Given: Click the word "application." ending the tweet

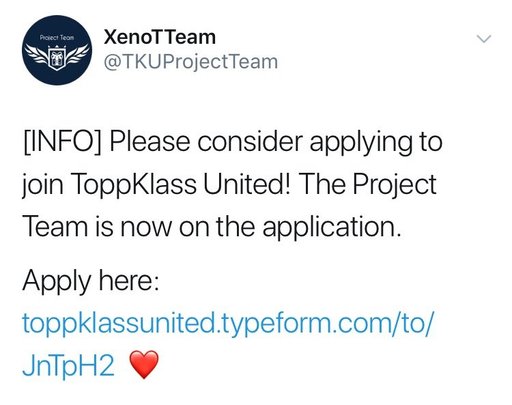Looking at the screenshot, I should [332, 227].
